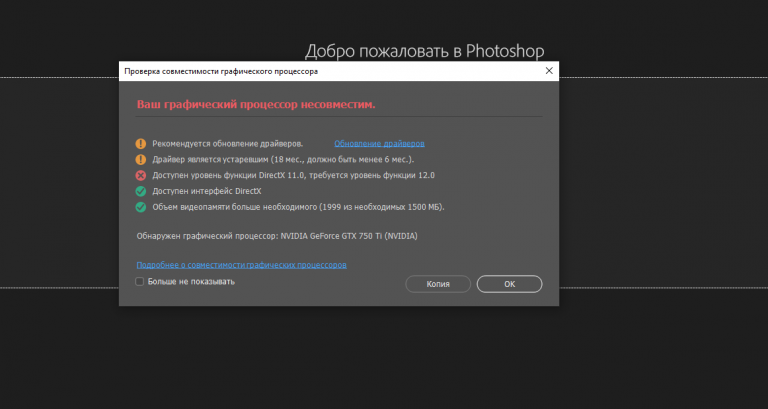
Task: Enable the "Больше не показывать" checkbox
Action: coord(140,282)
